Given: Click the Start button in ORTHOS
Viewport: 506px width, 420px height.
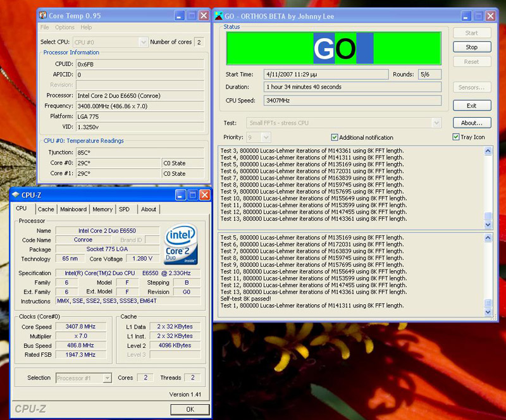Looking at the screenshot, I should tap(472, 33).
